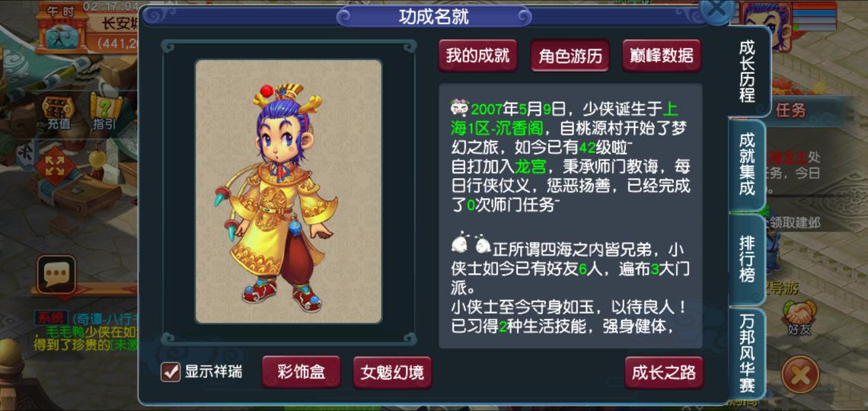The height and width of the screenshot is (411, 868).
Task: Uncheck the 显示祥瑞 checkbox
Action: pos(170,371)
